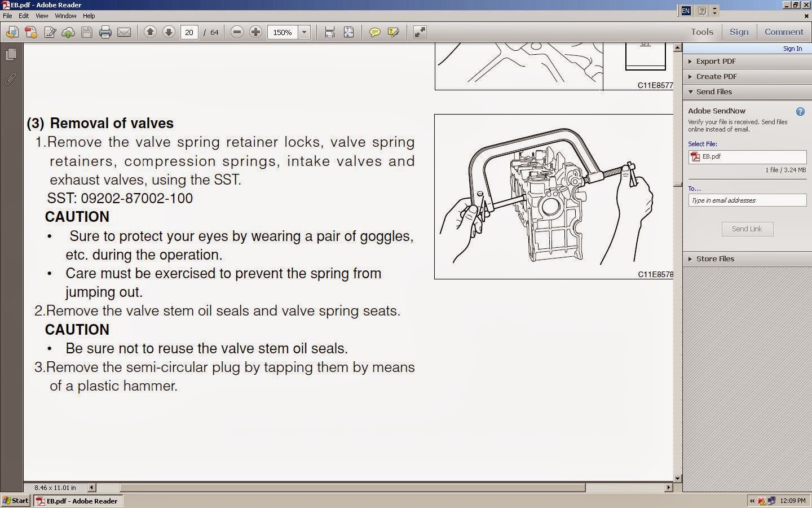Image resolution: width=812 pixels, height=508 pixels.
Task: Expand the Create PDF panel
Action: click(747, 77)
